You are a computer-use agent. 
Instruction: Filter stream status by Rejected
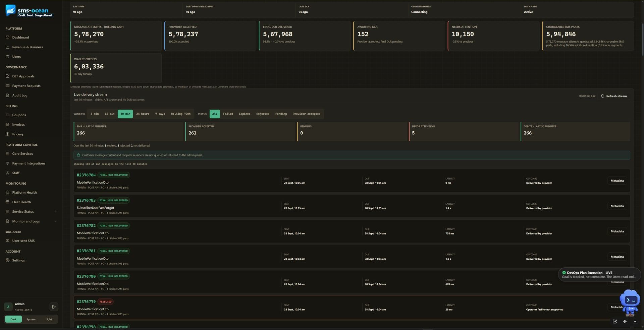click(263, 114)
